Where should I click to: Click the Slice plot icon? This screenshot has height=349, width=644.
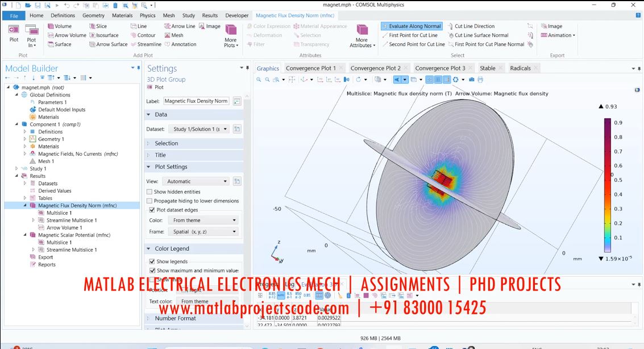92,26
